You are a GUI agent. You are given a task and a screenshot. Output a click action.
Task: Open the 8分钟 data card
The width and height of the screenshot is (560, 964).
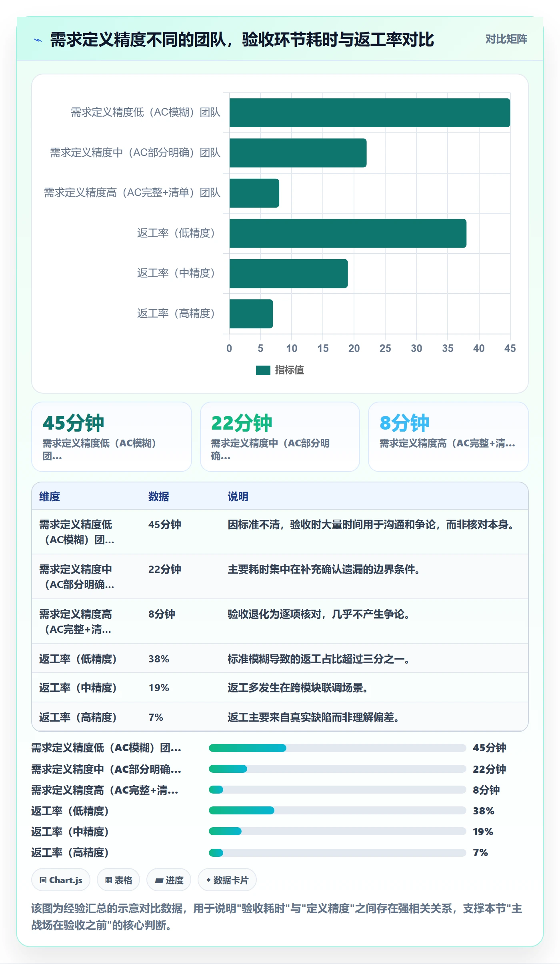pos(448,437)
